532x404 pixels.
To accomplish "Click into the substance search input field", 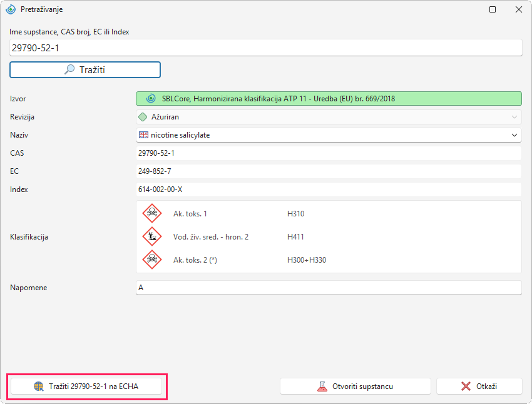I will point(265,48).
